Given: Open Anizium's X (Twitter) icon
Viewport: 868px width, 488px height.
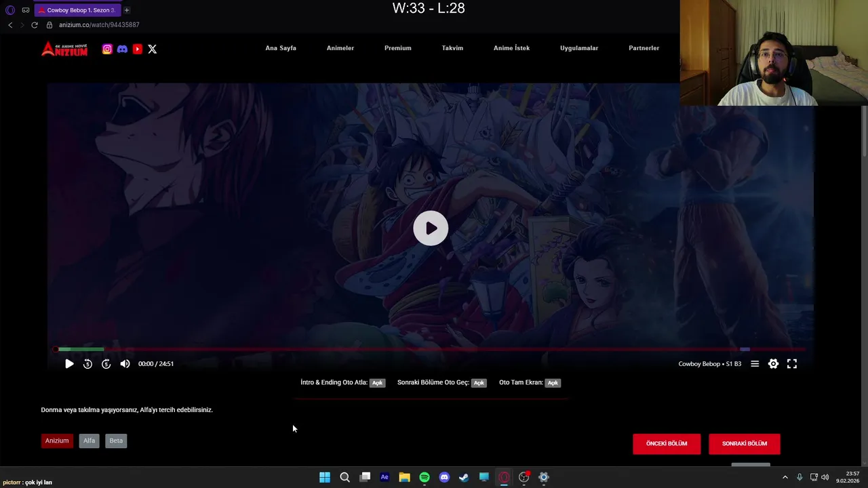Looking at the screenshot, I should click(153, 49).
